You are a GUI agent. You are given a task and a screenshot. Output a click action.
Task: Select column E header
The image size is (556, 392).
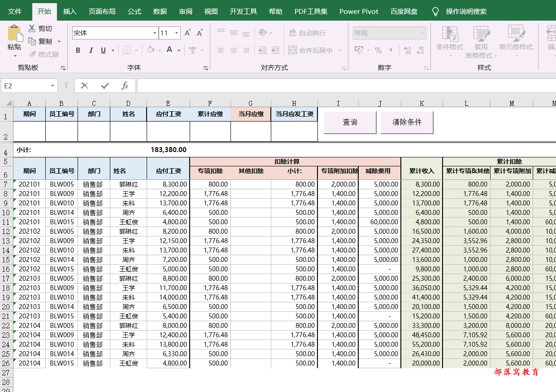coord(168,104)
